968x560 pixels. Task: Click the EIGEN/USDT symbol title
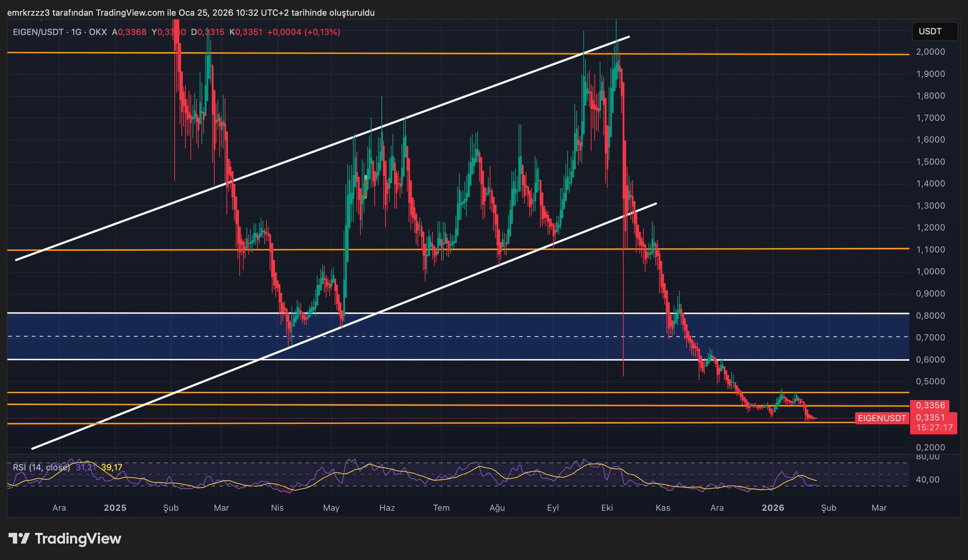pos(39,32)
